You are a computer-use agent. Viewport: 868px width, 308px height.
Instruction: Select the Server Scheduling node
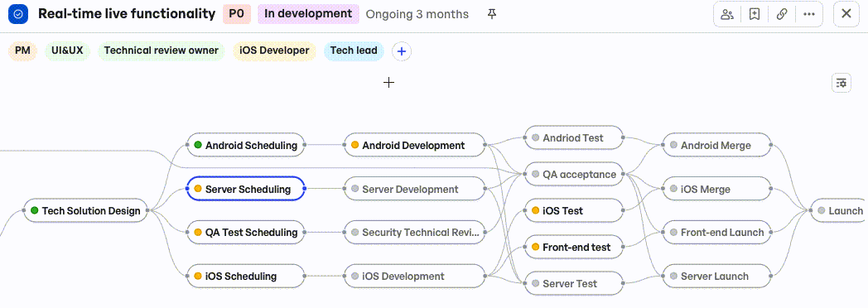246,189
